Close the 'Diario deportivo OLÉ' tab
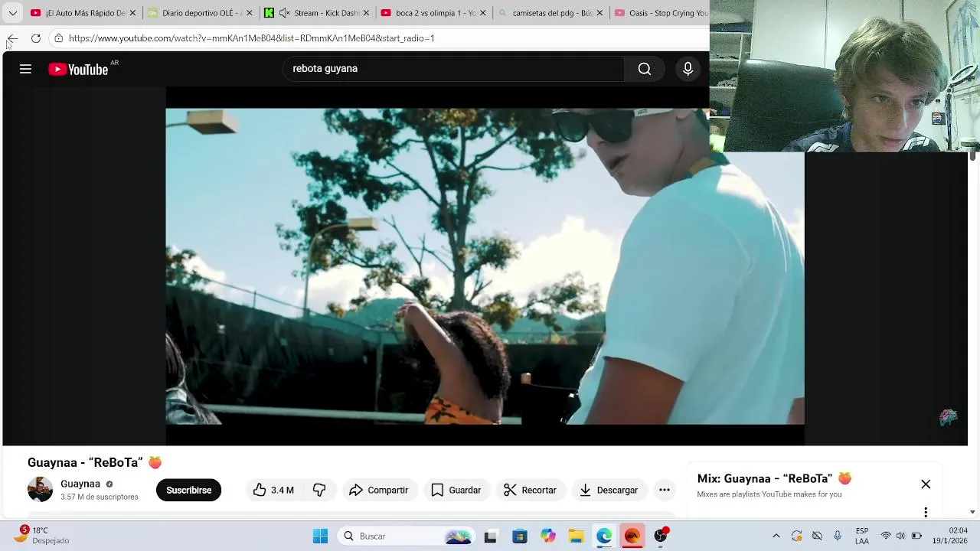Screen dimensions: 980x551 tap(250, 13)
